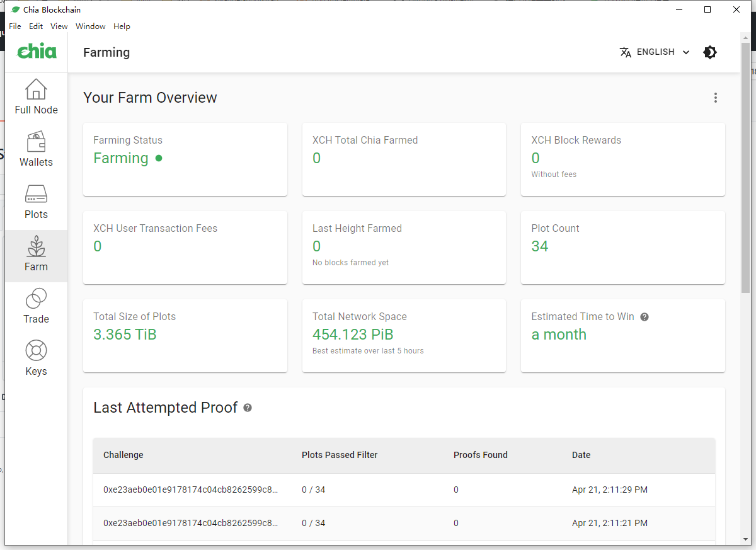Click the Proofs Found column header

(x=481, y=455)
